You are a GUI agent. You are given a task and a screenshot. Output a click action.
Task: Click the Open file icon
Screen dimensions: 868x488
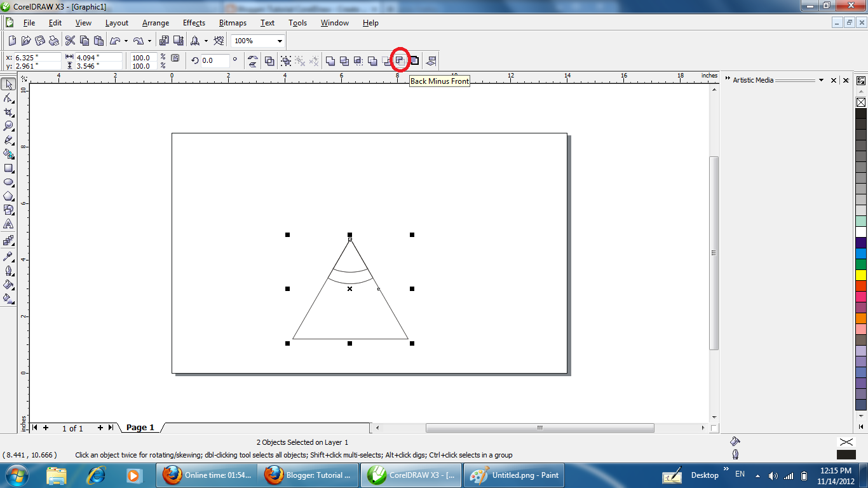(26, 41)
